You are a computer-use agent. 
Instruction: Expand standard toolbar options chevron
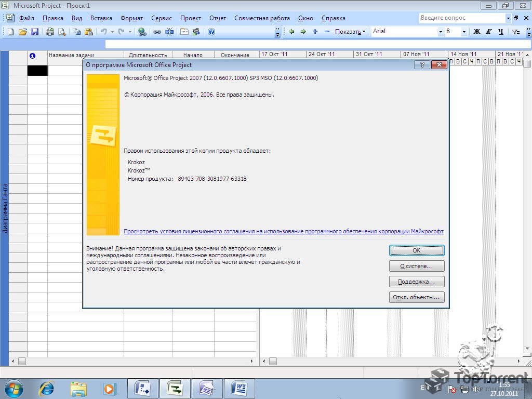[277, 32]
